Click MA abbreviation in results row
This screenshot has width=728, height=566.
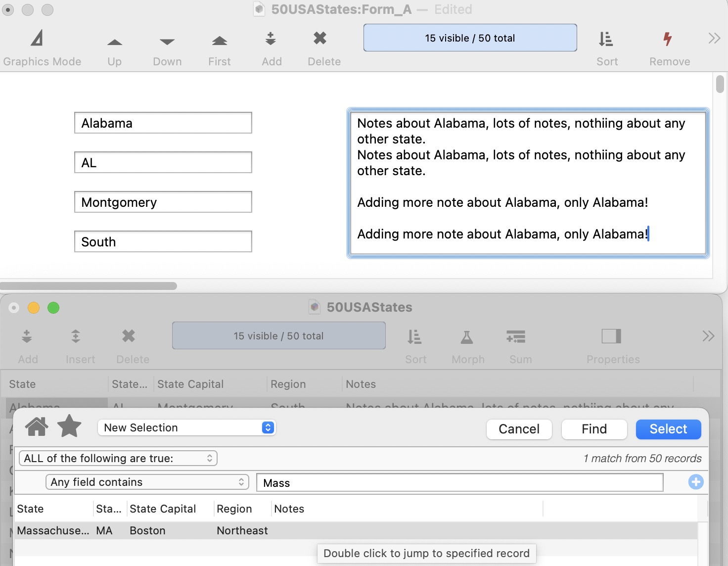point(104,530)
